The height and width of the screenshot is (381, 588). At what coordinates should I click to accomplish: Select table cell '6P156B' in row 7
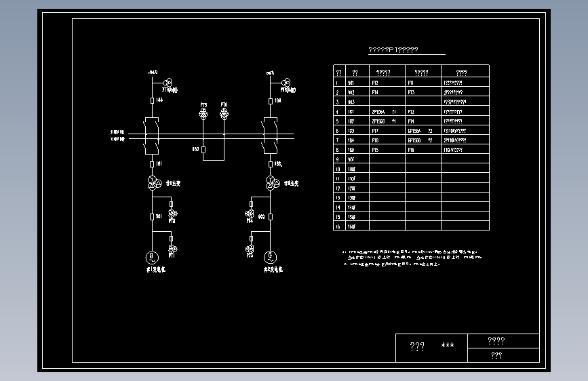pyautogui.click(x=414, y=140)
